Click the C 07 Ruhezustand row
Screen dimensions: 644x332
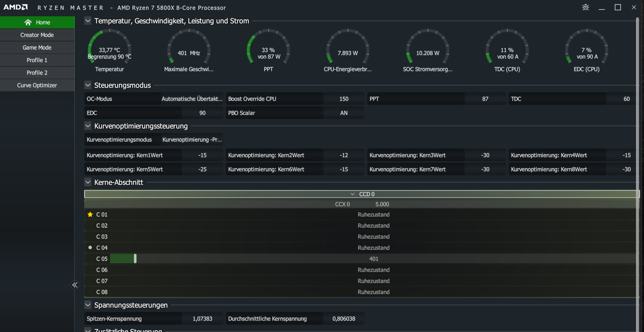[x=362, y=281]
